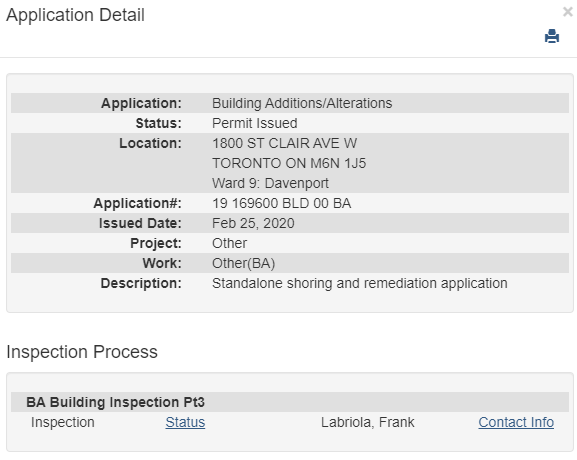
Task: Click the Ward 9: Davenport text
Action: (x=270, y=183)
